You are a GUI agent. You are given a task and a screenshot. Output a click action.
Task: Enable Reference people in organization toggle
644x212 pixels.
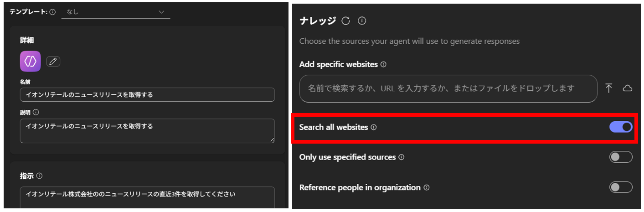pos(621,187)
